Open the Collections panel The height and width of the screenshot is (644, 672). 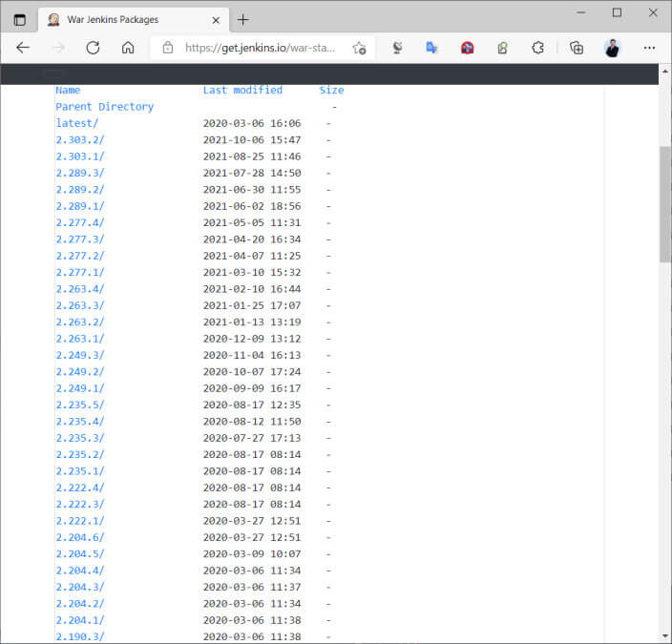click(x=577, y=48)
